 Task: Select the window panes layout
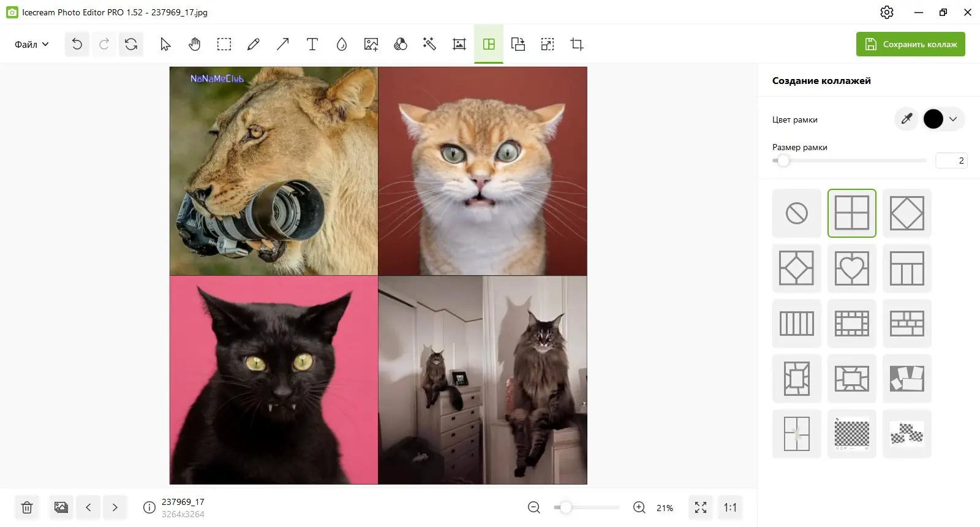pos(797,434)
